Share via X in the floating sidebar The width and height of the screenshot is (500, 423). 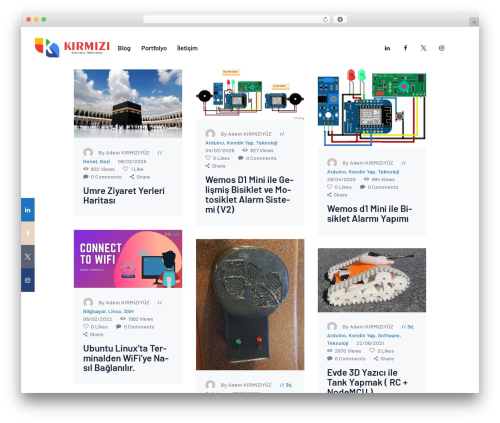point(28,257)
